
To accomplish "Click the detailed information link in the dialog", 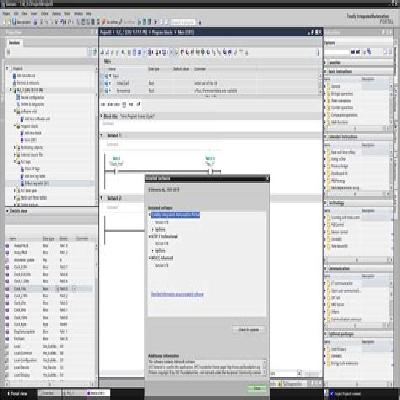I will [x=177, y=294].
